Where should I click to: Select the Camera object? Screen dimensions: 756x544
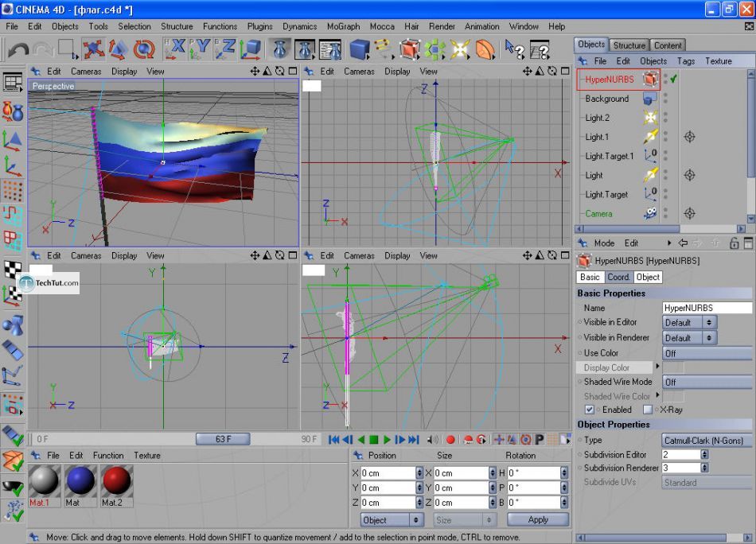pyautogui.click(x=598, y=213)
